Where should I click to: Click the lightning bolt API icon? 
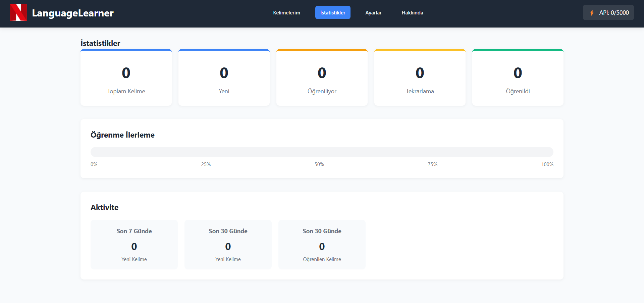[x=592, y=13]
